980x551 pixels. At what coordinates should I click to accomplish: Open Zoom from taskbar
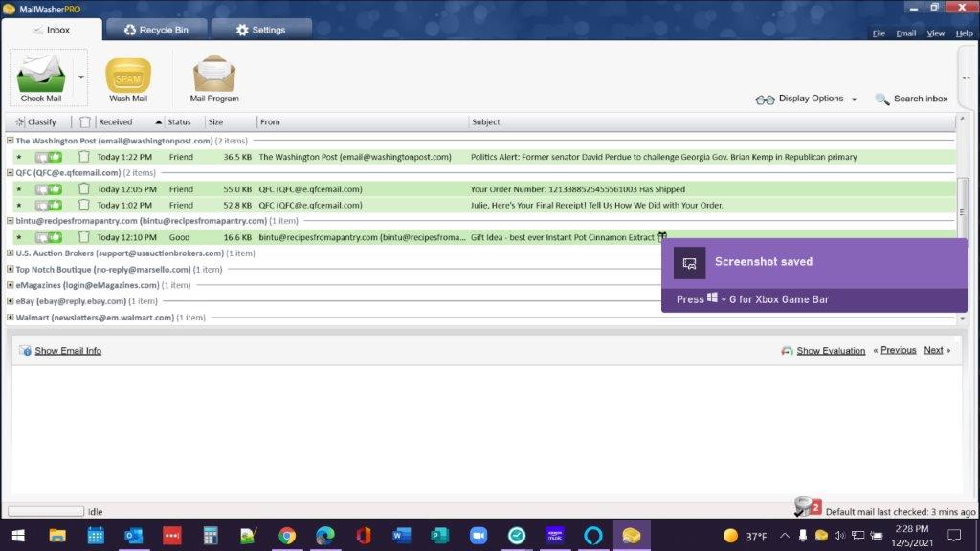pos(479,536)
